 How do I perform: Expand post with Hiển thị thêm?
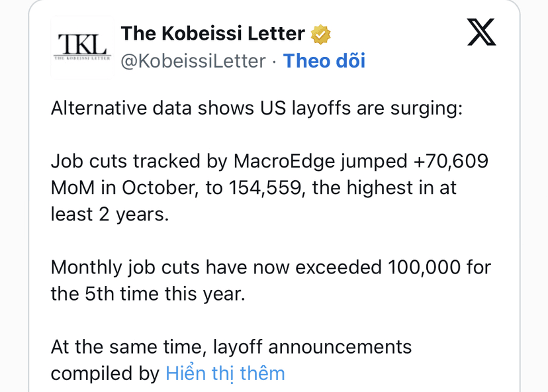225,373
